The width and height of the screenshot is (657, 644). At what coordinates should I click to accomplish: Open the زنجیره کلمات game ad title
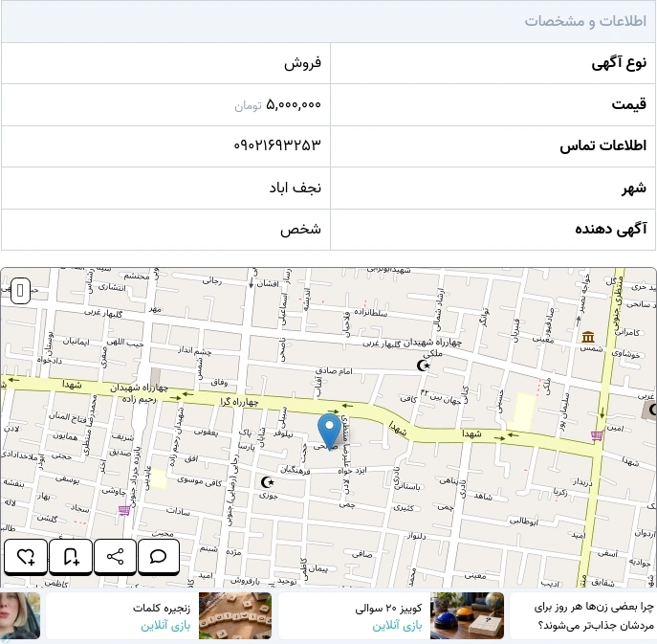162,608
